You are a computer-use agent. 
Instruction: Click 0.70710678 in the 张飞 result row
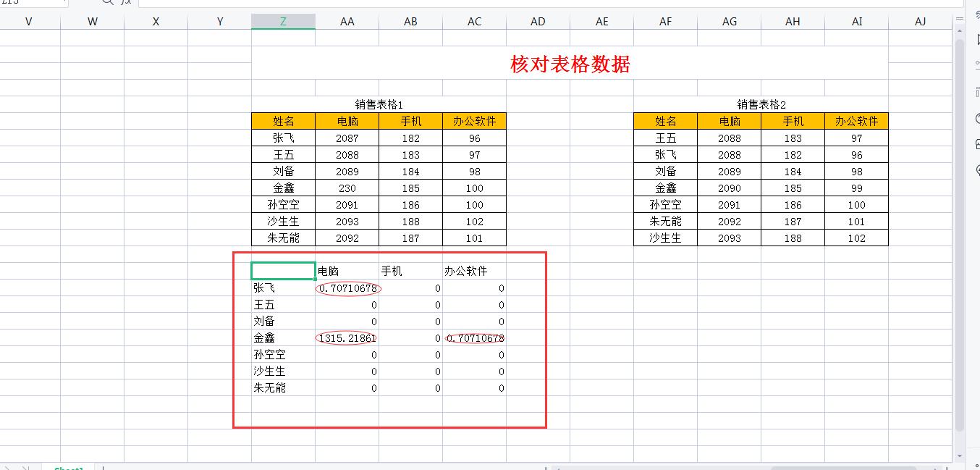[x=347, y=288]
